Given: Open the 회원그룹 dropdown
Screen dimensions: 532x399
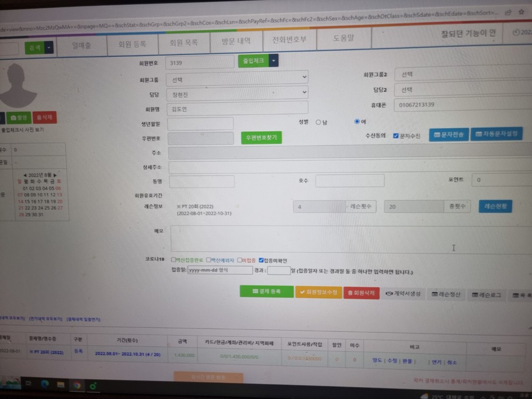Looking at the screenshot, I should [x=237, y=78].
